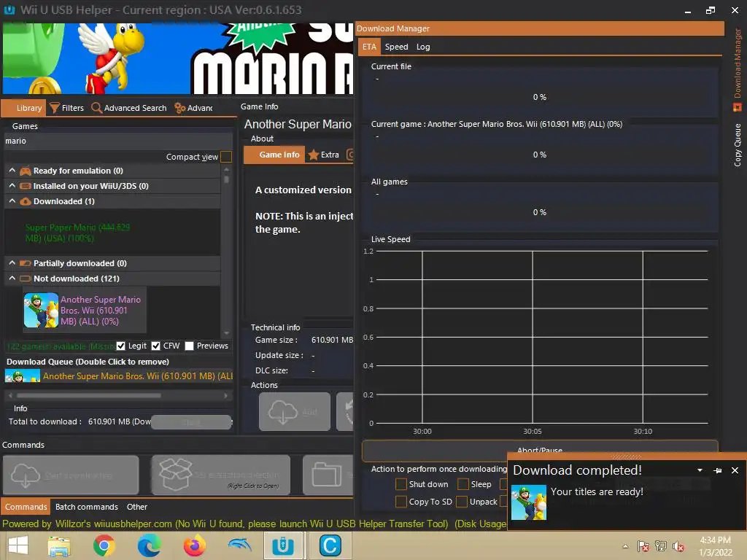Screen dimensions: 747x560
Task: Click queue scrollbar right arrow
Action: 226,395
